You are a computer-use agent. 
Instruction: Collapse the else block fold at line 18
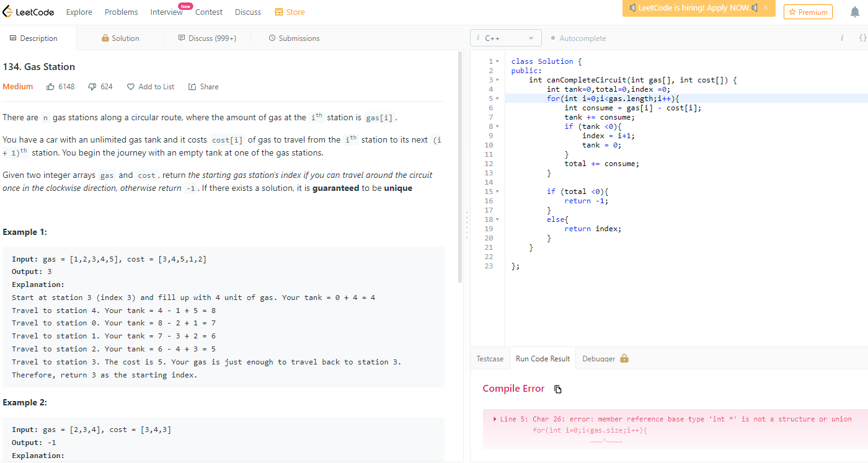[497, 219]
